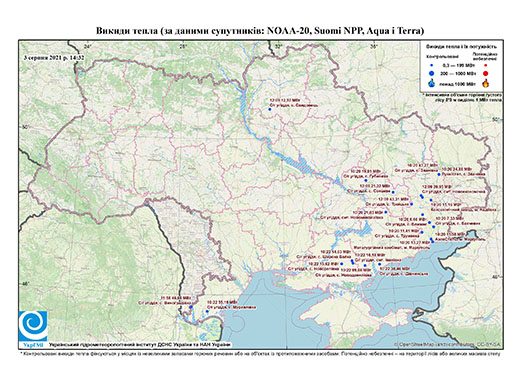Click the marker right of Troitske label
Screen dimensions: 520x368
click(x=412, y=204)
